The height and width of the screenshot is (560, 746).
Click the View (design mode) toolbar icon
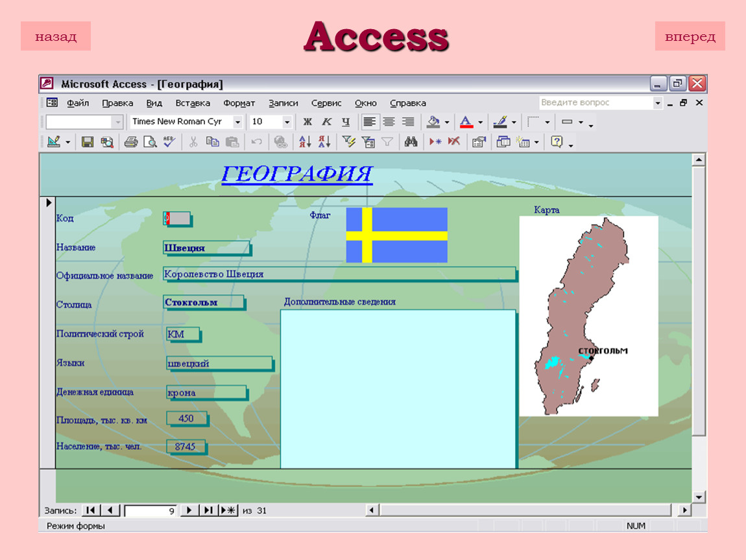(54, 142)
